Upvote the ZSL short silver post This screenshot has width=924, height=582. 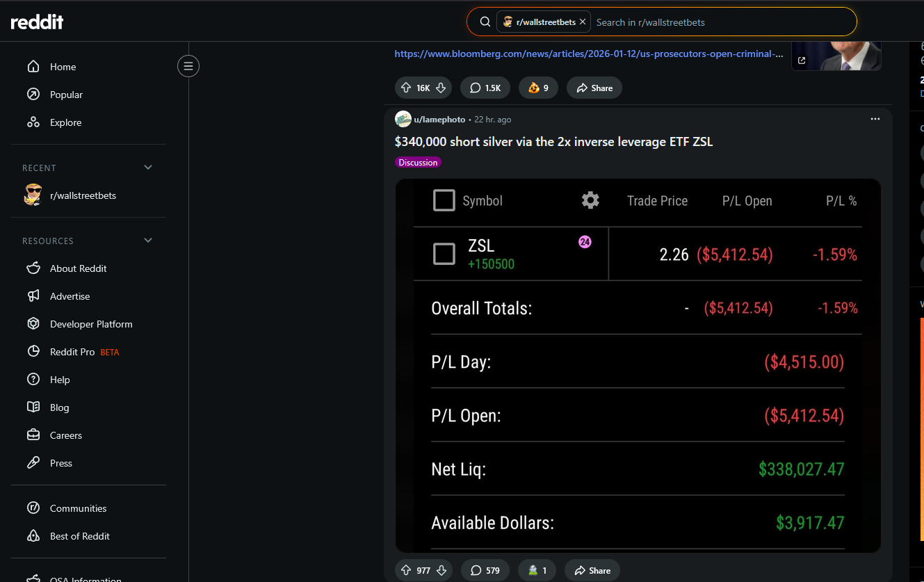pyautogui.click(x=406, y=571)
